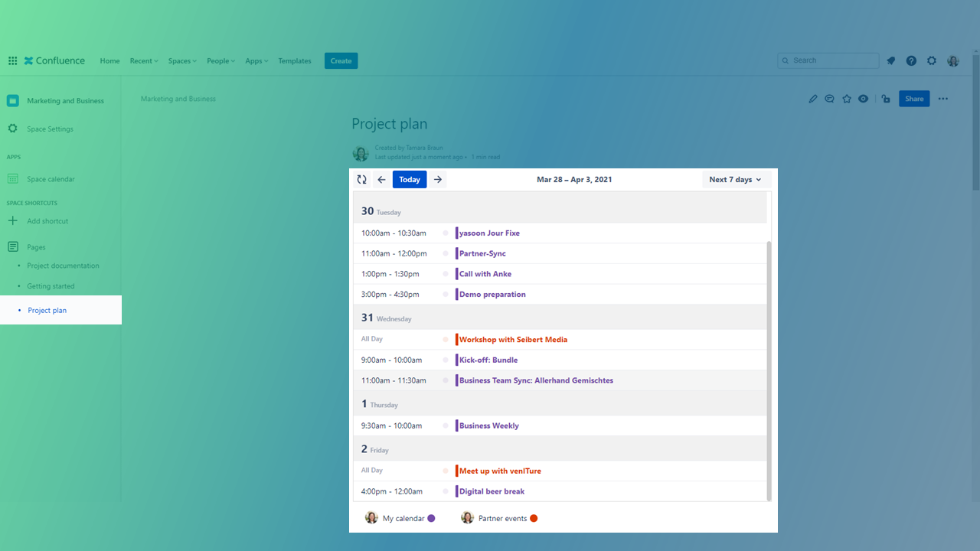Open the Spaces dropdown menu
Image resolution: width=980 pixels, height=551 pixels.
tap(182, 61)
